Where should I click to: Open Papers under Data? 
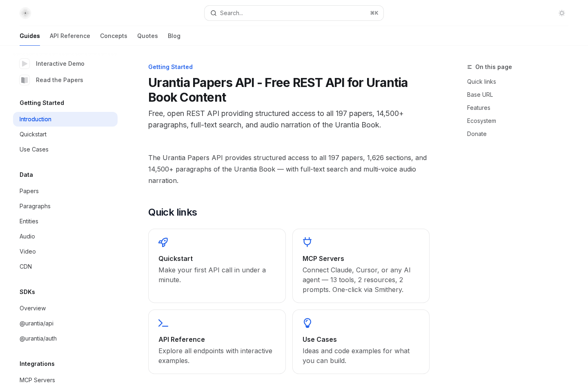(x=29, y=191)
